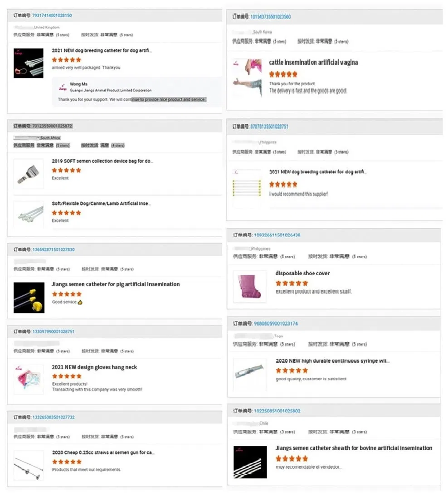Open the 2020 Cheap 0.25cc straws listing

103,453
